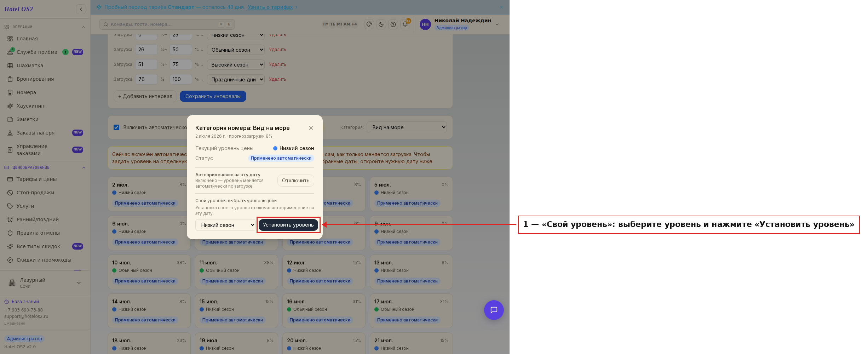Click the Ранний/поздний clock icon
This screenshot has width=868, height=354.
[10, 219]
